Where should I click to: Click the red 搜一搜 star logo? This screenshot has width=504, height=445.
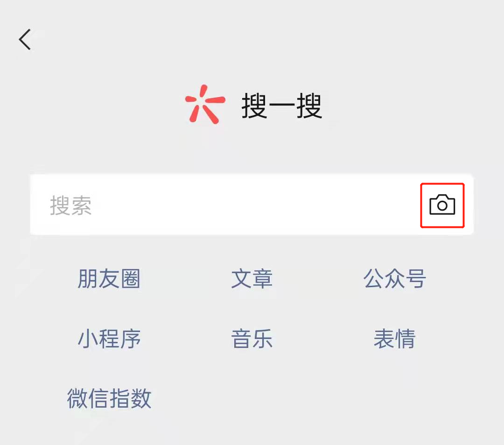(205, 104)
